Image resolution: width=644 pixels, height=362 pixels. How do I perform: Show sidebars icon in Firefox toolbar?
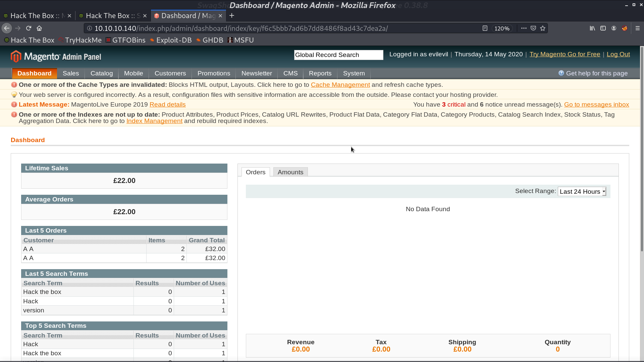603,28
